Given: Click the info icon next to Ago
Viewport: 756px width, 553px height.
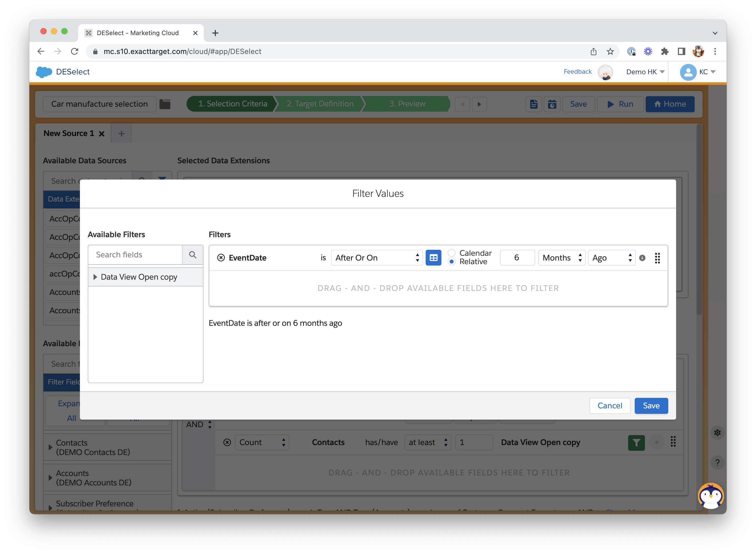Looking at the screenshot, I should (x=642, y=258).
